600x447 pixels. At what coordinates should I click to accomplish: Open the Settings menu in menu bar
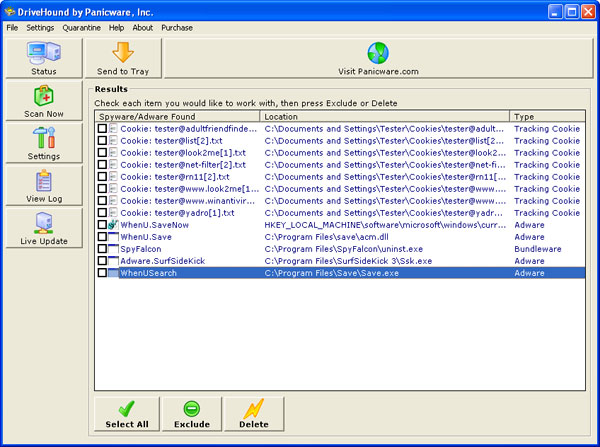click(40, 28)
